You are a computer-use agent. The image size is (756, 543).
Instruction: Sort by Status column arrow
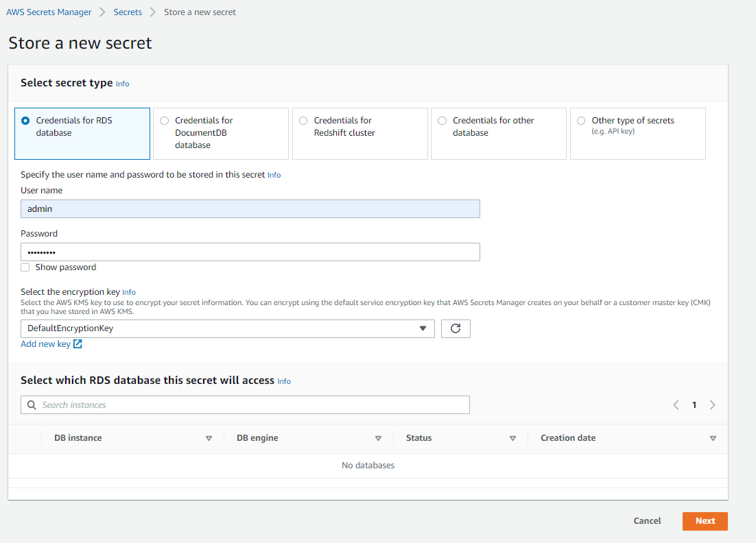[512, 438]
